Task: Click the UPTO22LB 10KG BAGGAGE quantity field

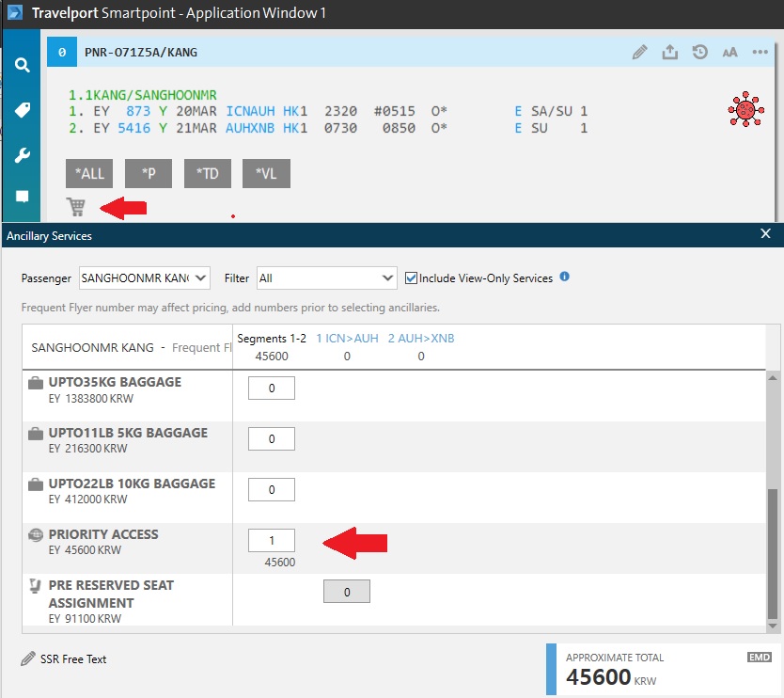Action: coord(272,489)
